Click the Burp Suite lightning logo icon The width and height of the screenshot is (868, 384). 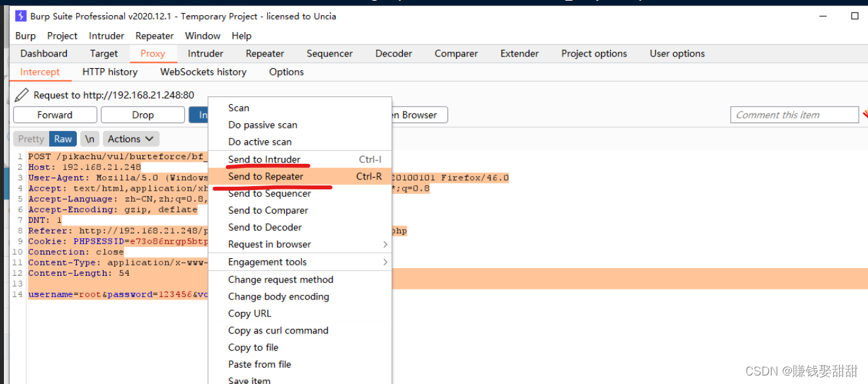point(21,16)
